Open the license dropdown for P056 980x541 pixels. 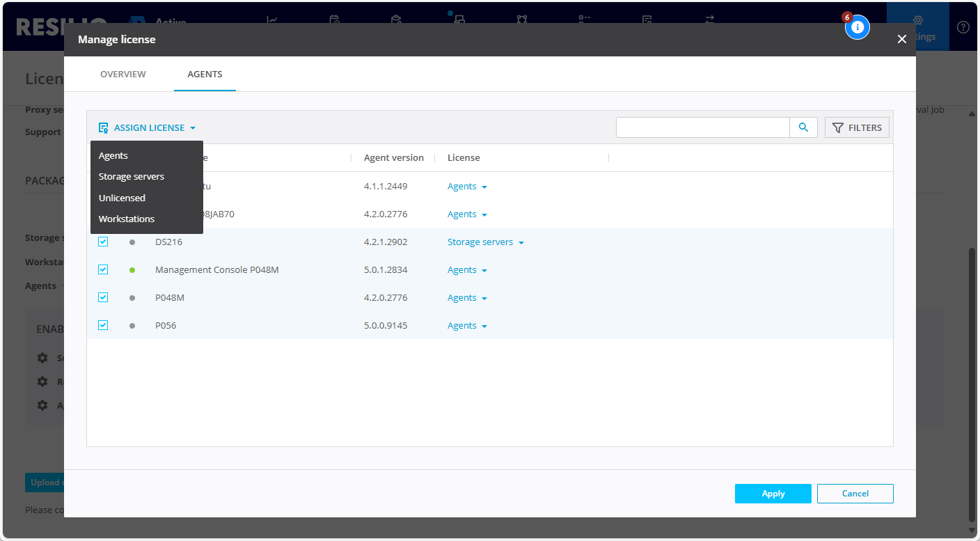coord(467,325)
